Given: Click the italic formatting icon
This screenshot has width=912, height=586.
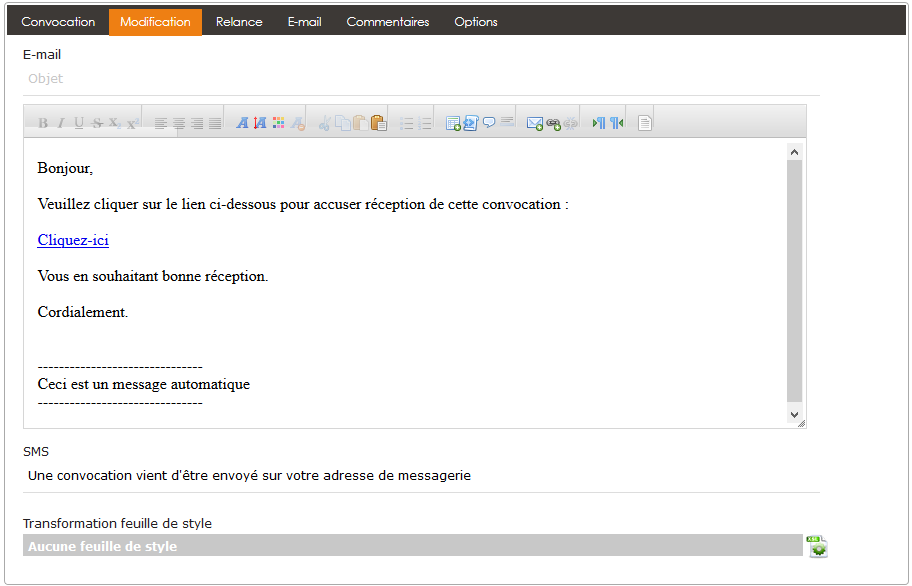Looking at the screenshot, I should coord(60,123).
